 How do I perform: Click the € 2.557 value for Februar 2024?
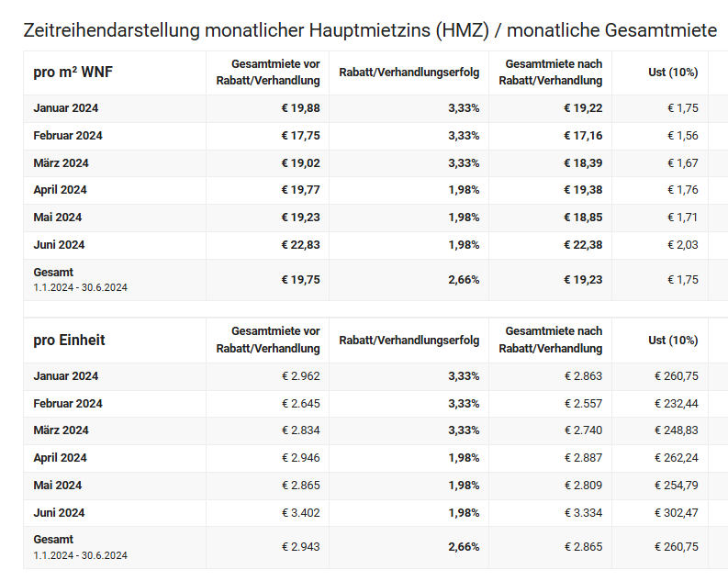click(583, 404)
